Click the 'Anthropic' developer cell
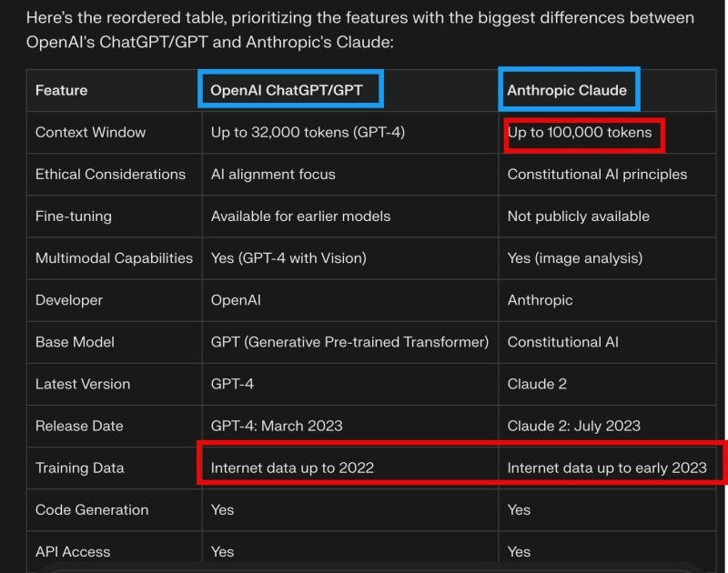This screenshot has height=573, width=728. click(x=540, y=300)
